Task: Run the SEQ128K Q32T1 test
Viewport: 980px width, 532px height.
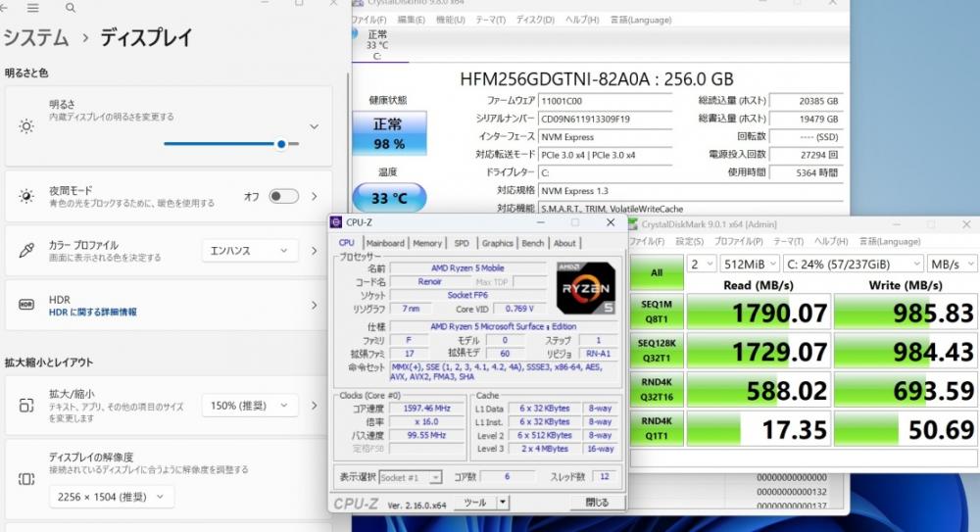Action: pyautogui.click(x=657, y=351)
